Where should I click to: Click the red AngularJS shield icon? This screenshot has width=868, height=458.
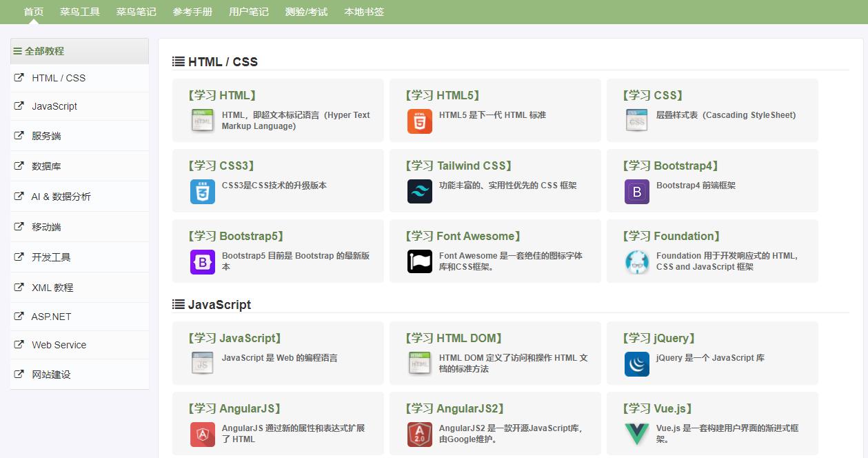202,434
